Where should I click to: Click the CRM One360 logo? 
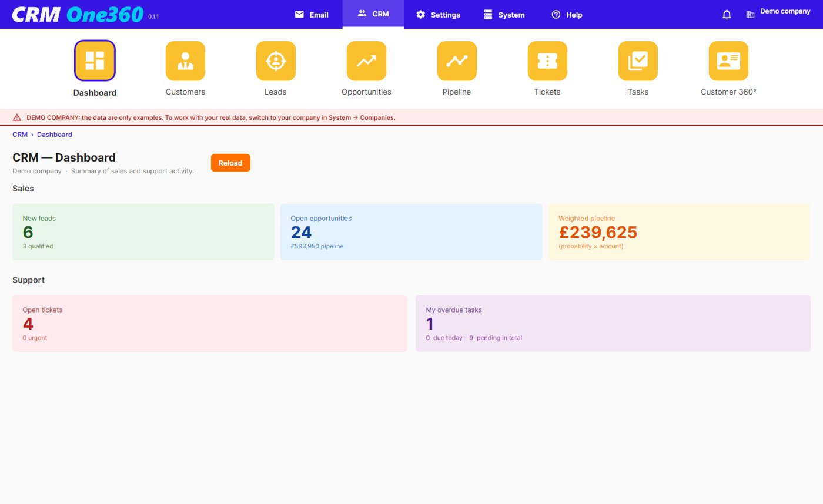78,14
